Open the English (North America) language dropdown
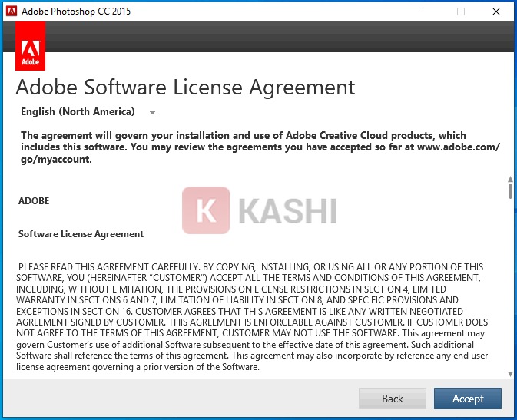 pyautogui.click(x=78, y=112)
